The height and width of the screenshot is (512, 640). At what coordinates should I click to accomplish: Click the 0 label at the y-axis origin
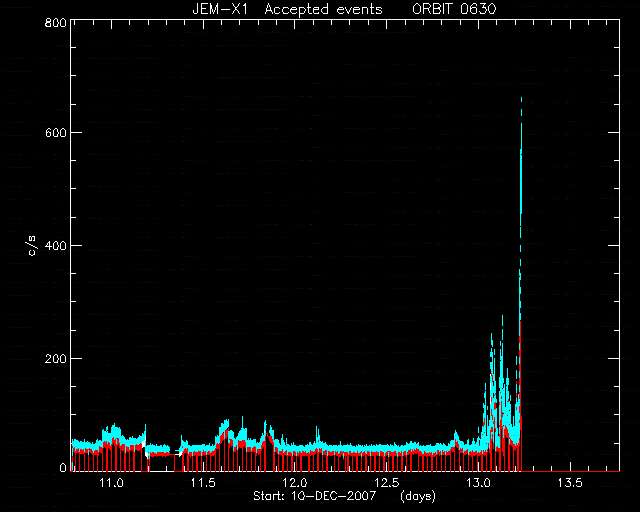pyautogui.click(x=63, y=467)
